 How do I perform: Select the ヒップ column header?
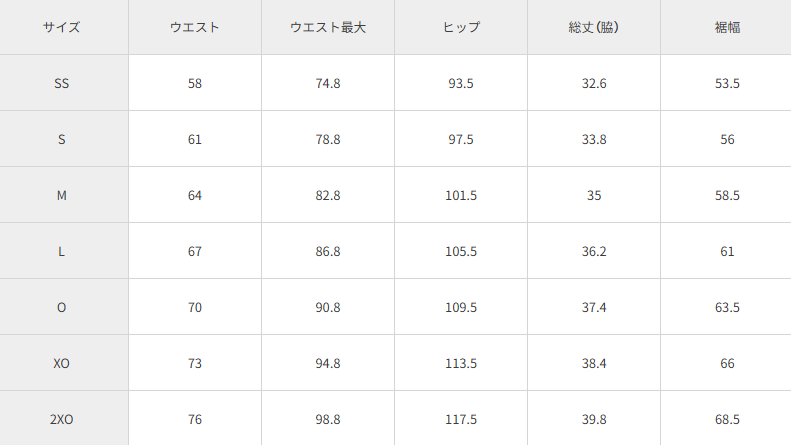[461, 27]
